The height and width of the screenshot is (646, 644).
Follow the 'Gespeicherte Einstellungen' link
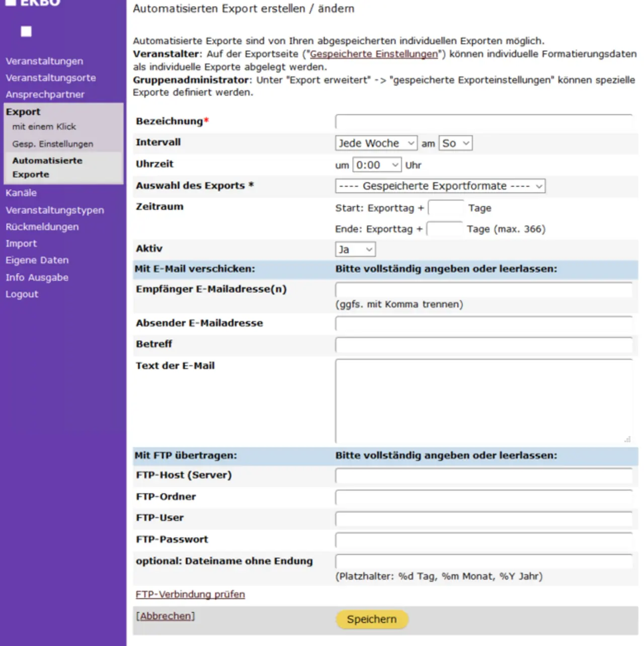click(x=374, y=54)
